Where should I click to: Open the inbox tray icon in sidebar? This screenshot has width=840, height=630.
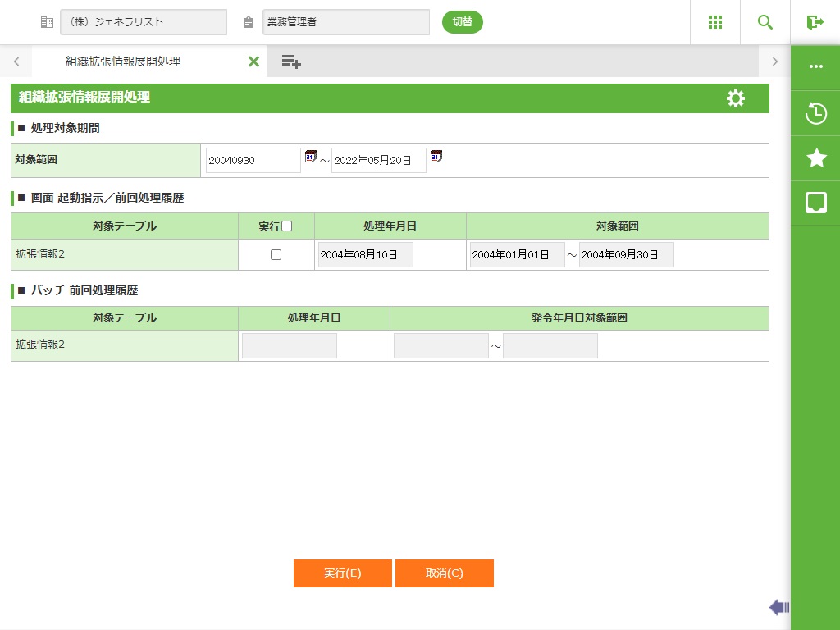point(815,203)
